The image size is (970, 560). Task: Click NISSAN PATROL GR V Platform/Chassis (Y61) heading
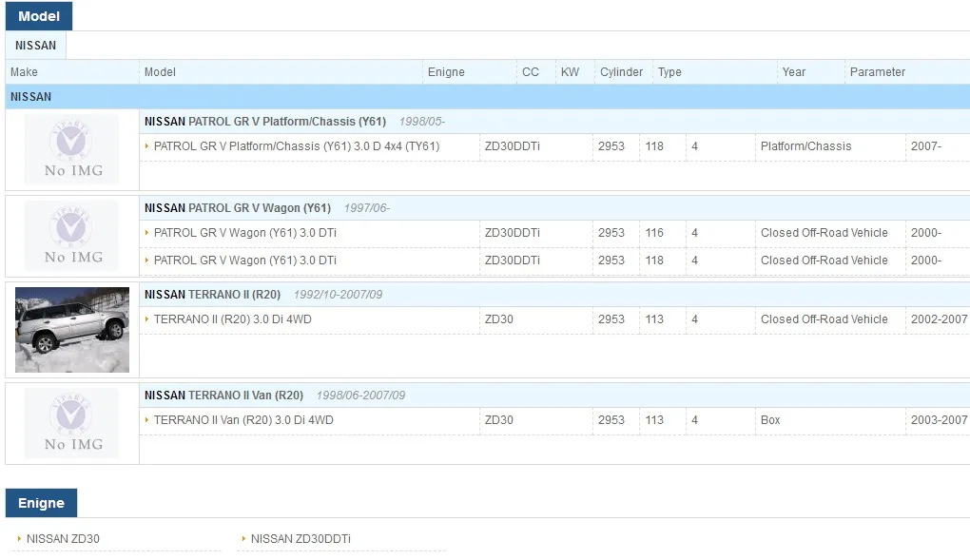[264, 122]
